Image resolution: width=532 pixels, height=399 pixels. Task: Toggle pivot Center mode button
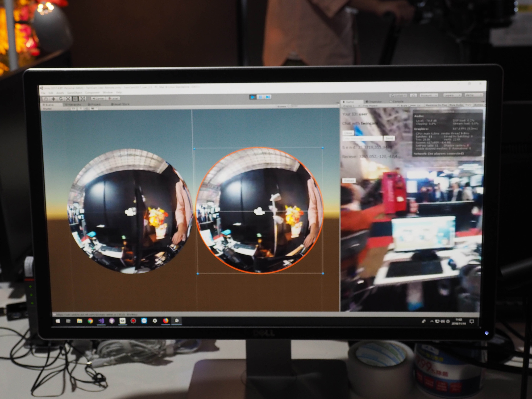[98, 99]
